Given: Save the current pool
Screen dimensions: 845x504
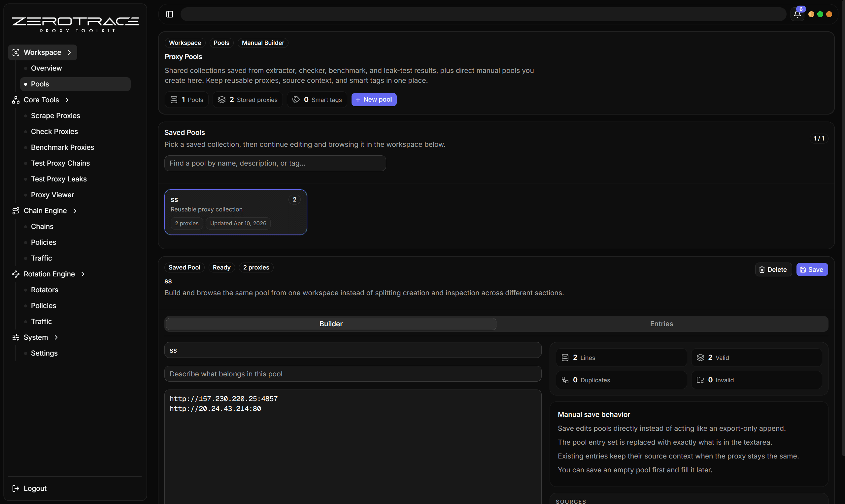Looking at the screenshot, I should pyautogui.click(x=812, y=270).
